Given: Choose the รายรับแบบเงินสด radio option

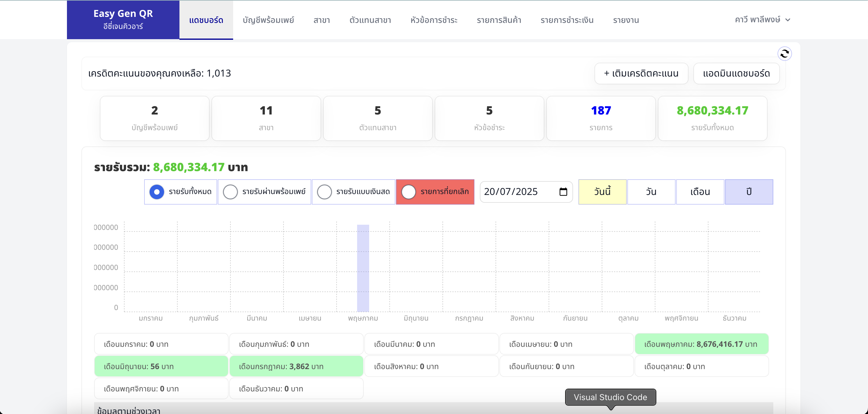Looking at the screenshot, I should pyautogui.click(x=325, y=192).
